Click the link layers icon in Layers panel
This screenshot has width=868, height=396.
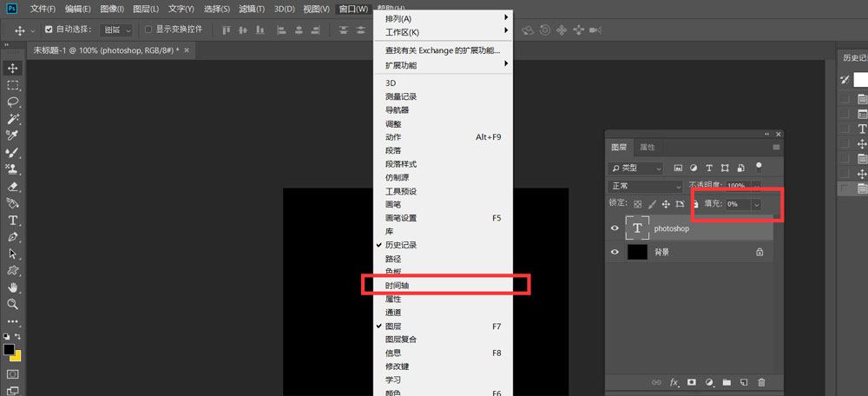656,382
